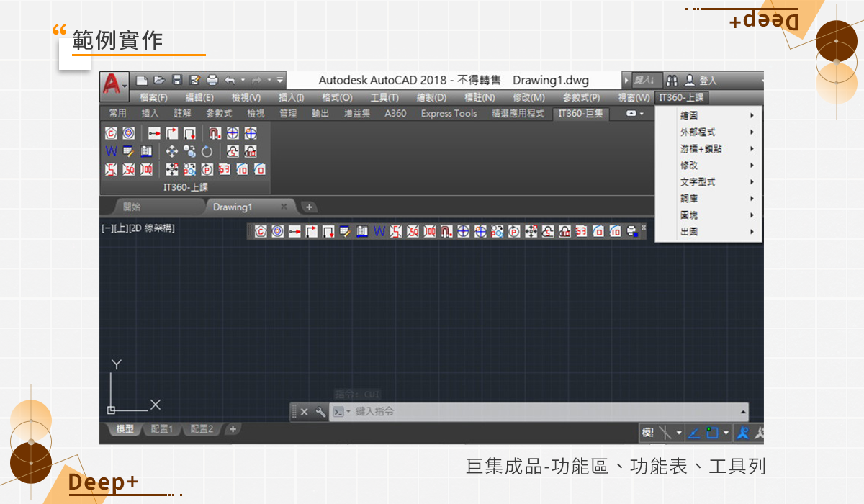864x504 pixels.
Task: Click the red magnet icon in ribbon panel
Action: tap(215, 133)
